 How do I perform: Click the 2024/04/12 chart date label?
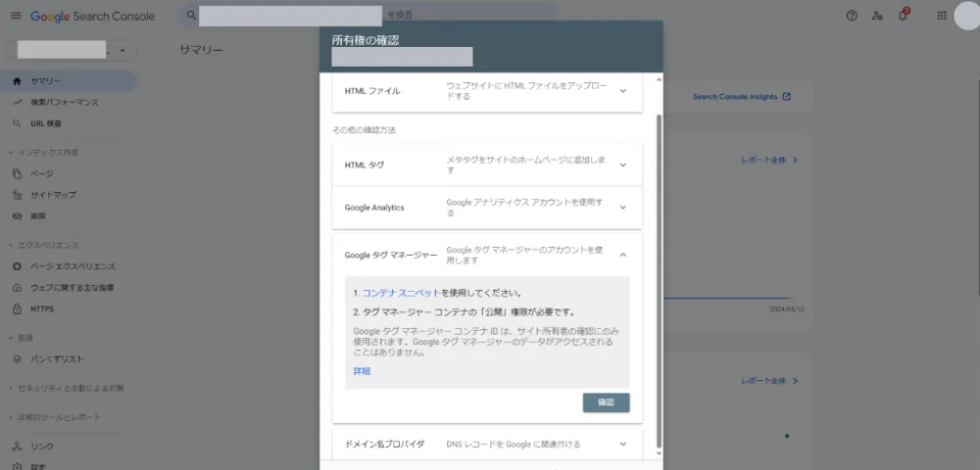tap(787, 309)
